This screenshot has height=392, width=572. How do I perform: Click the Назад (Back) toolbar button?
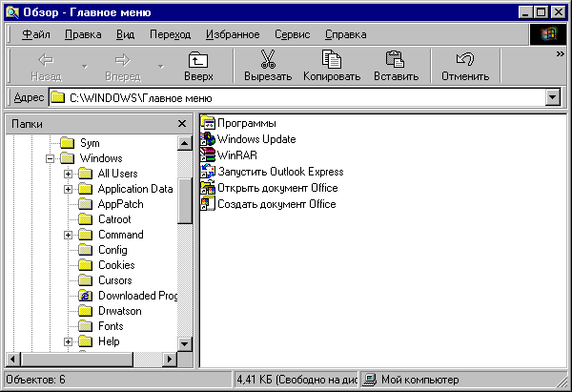click(x=46, y=66)
